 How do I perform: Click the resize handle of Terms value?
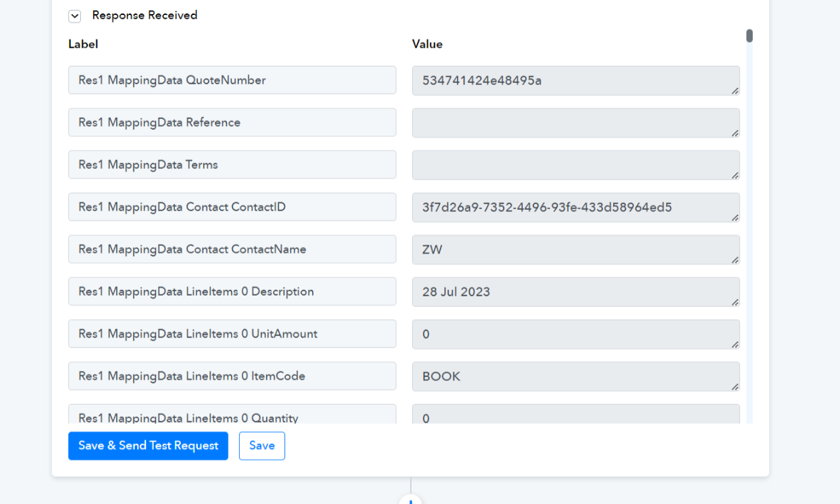(735, 175)
